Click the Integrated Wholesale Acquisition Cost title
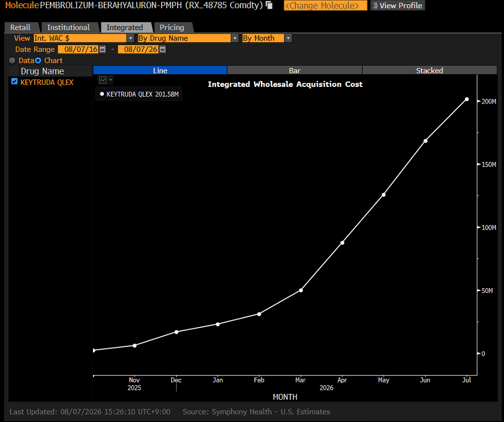This screenshot has width=504, height=422. [x=285, y=84]
